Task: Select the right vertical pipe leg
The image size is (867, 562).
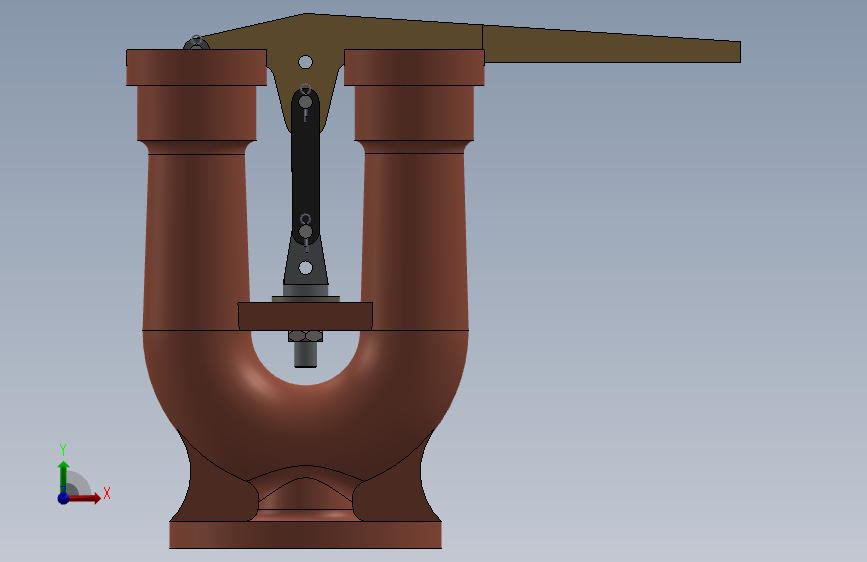Action: pos(414,242)
